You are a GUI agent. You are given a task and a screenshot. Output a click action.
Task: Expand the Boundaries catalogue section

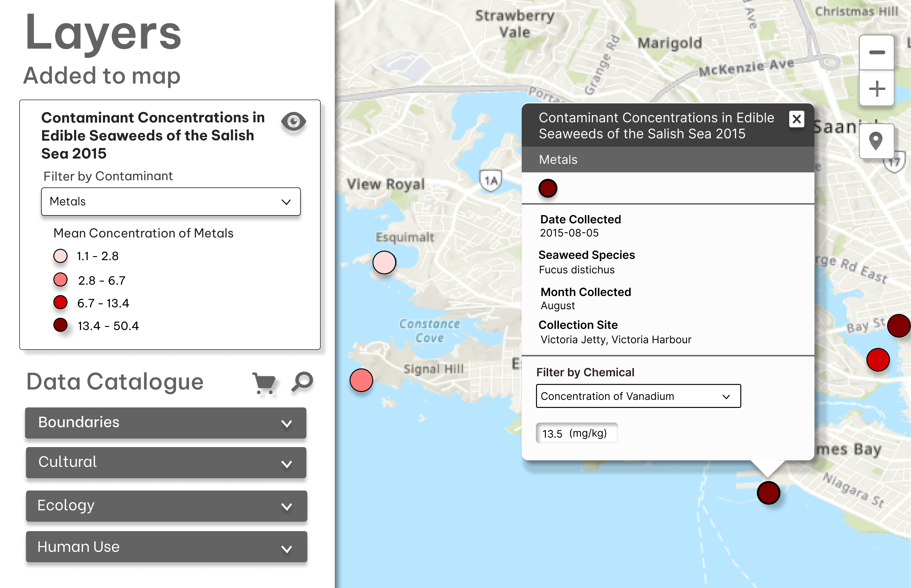coord(166,423)
